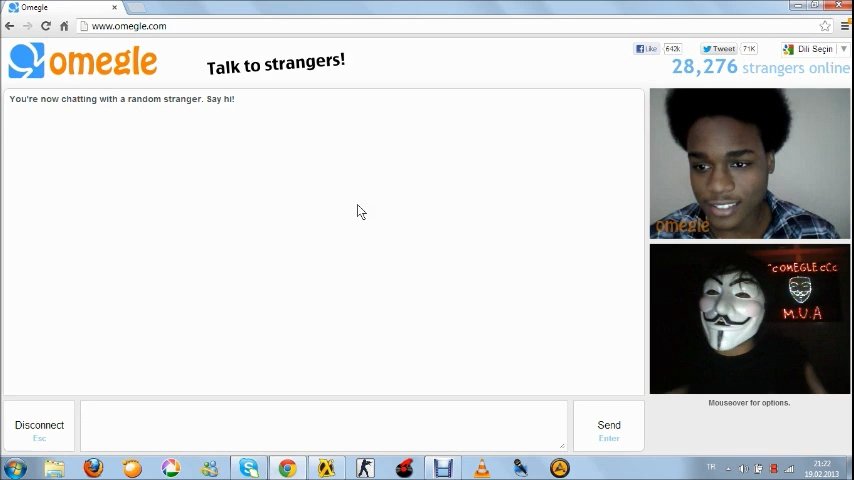Click the Tweet count 71K
Image resolution: width=854 pixels, height=480 pixels.
pos(749,48)
